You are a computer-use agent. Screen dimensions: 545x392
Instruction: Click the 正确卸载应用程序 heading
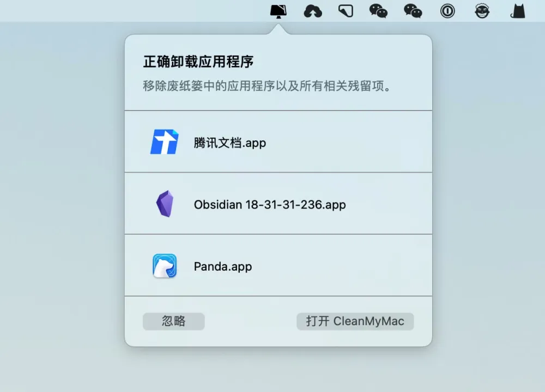(198, 62)
